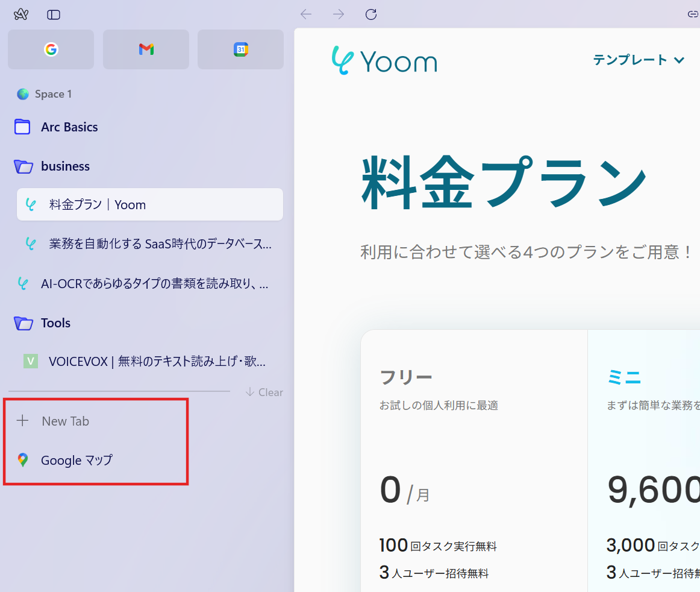The width and height of the screenshot is (700, 592).
Task: Click the 料金プラン page heading
Action: coord(504,182)
